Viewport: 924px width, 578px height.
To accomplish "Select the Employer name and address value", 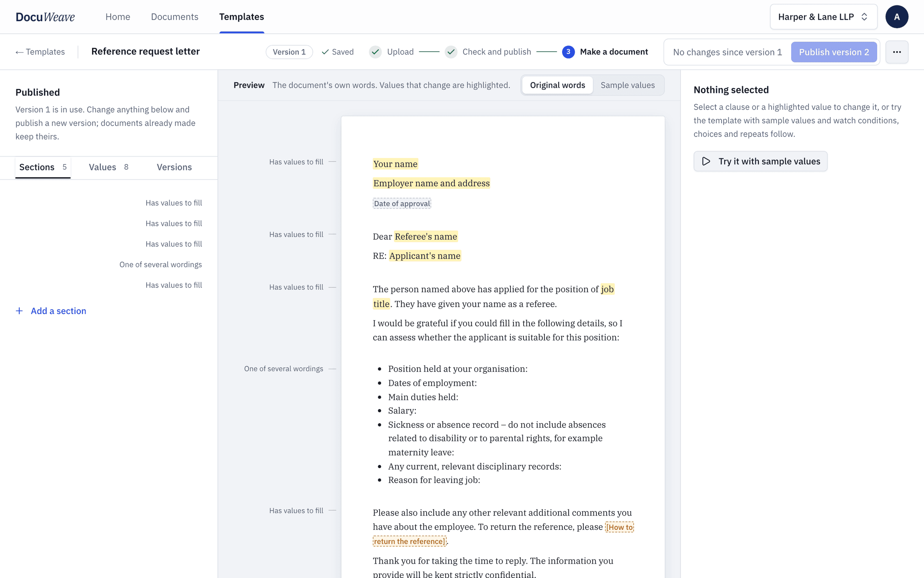I will point(431,183).
